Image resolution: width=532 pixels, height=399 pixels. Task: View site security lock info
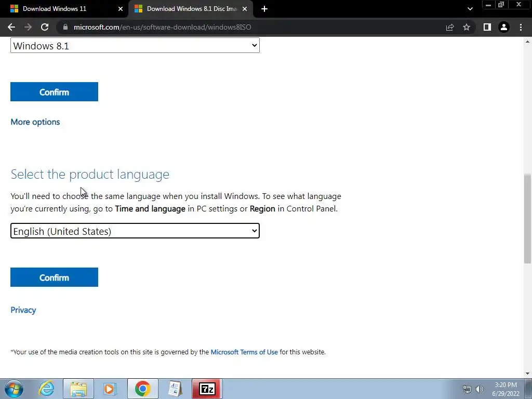click(65, 27)
